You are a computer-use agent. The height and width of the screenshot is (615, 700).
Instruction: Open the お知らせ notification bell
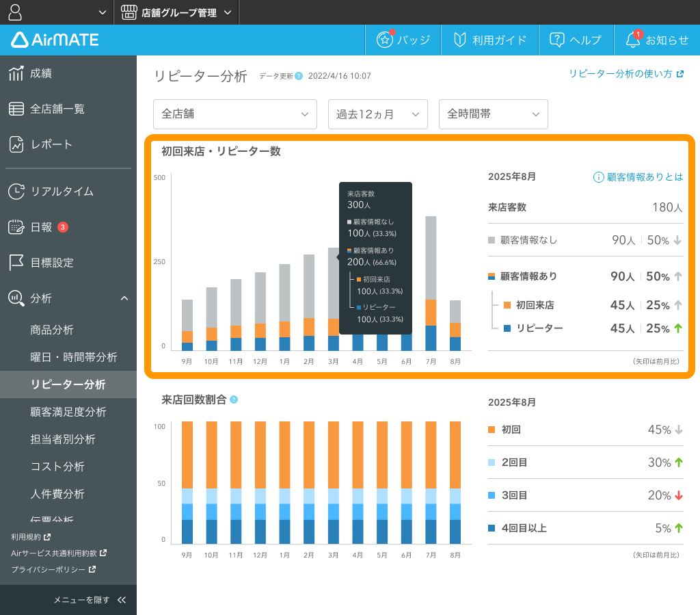point(633,39)
